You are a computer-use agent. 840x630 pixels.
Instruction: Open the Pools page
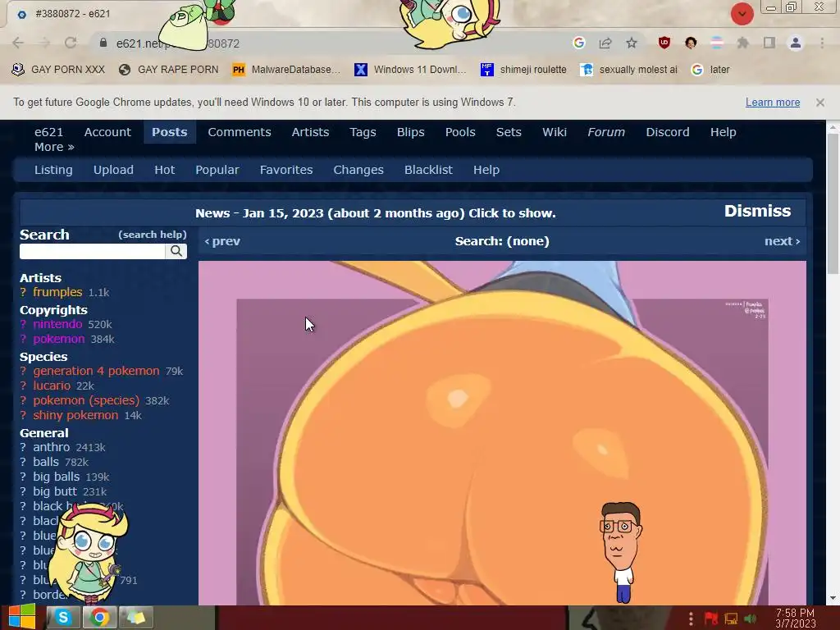point(460,132)
